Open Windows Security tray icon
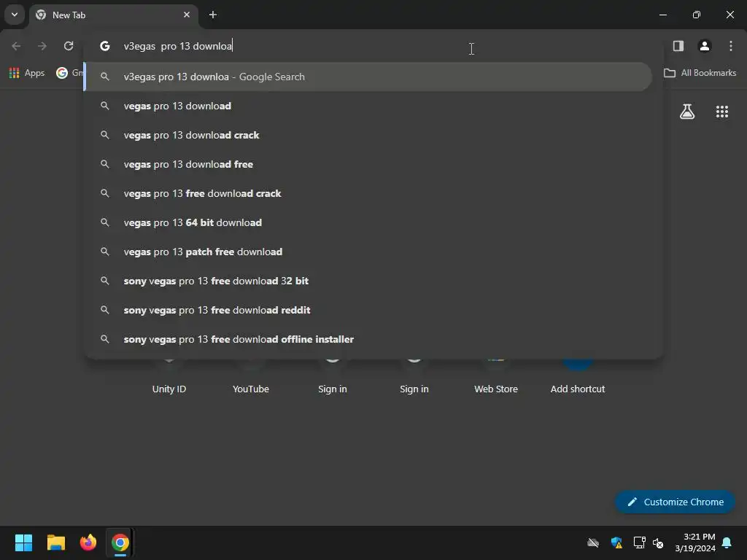747x560 pixels. pos(616,542)
